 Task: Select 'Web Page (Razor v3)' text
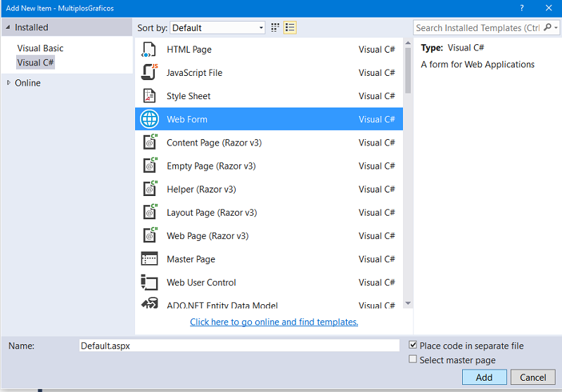tap(207, 235)
